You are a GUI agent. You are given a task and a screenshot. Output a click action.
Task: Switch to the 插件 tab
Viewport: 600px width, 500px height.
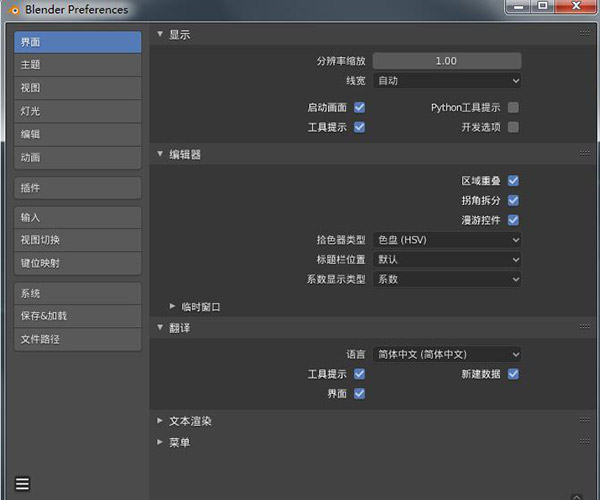tap(78, 188)
